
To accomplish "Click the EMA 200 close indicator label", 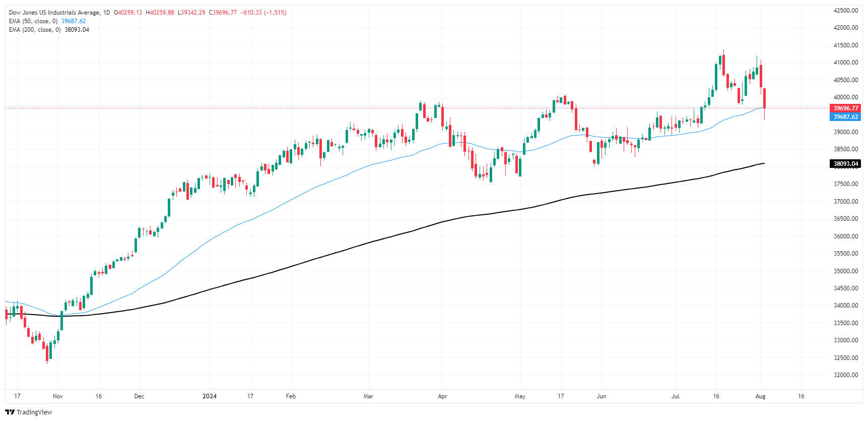I will click(35, 30).
